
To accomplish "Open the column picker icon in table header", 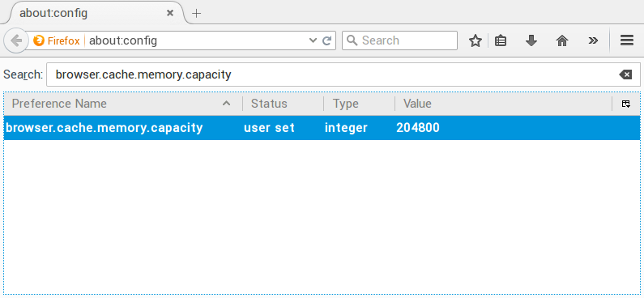I will click(x=626, y=104).
